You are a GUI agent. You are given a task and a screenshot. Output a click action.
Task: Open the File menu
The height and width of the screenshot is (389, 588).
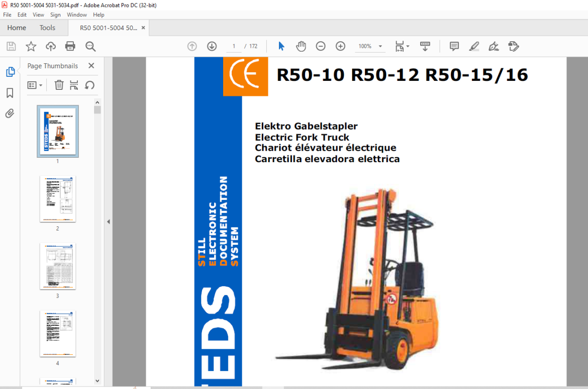pyautogui.click(x=7, y=15)
